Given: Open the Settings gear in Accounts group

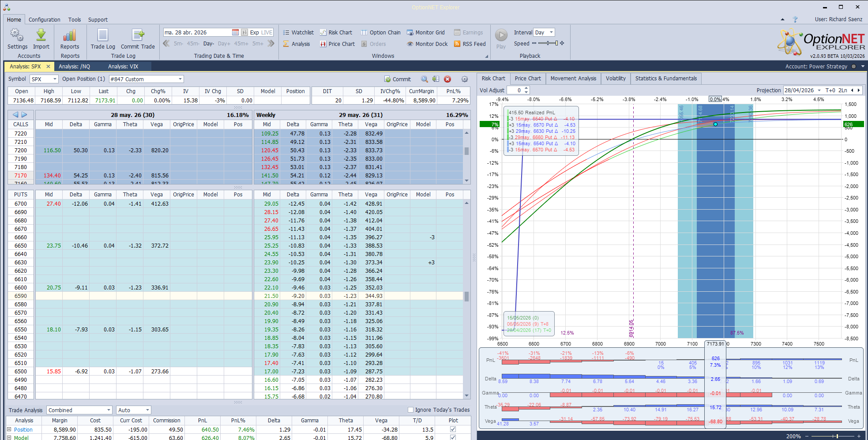Looking at the screenshot, I should (x=17, y=35).
